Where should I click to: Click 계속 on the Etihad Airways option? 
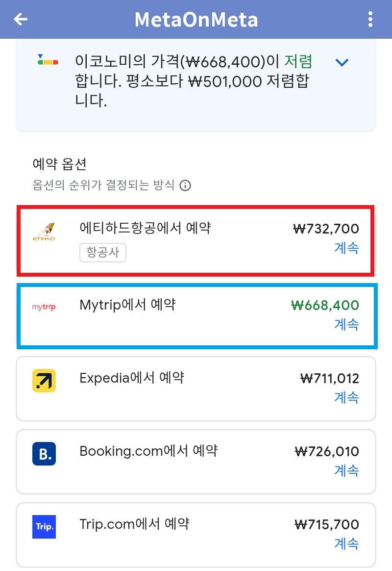(347, 249)
